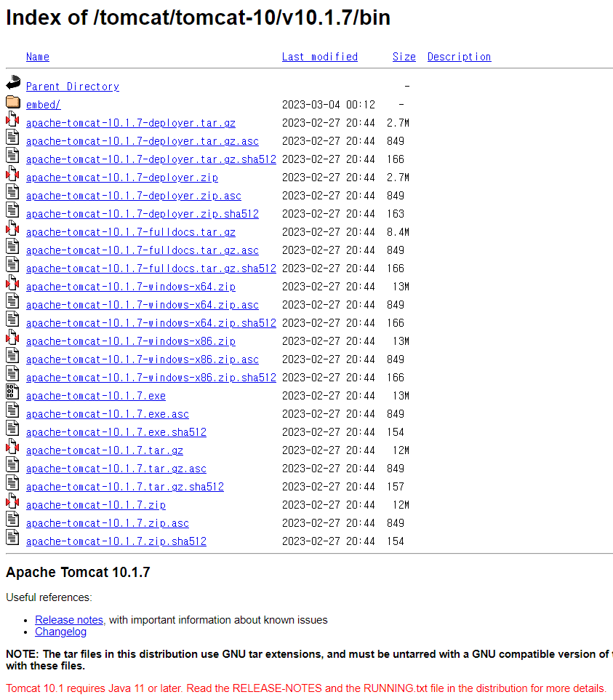The width and height of the screenshot is (613, 700).
Task: Click the file icon beside fulldocs.tar.gz.sha512
Action: click(12, 264)
